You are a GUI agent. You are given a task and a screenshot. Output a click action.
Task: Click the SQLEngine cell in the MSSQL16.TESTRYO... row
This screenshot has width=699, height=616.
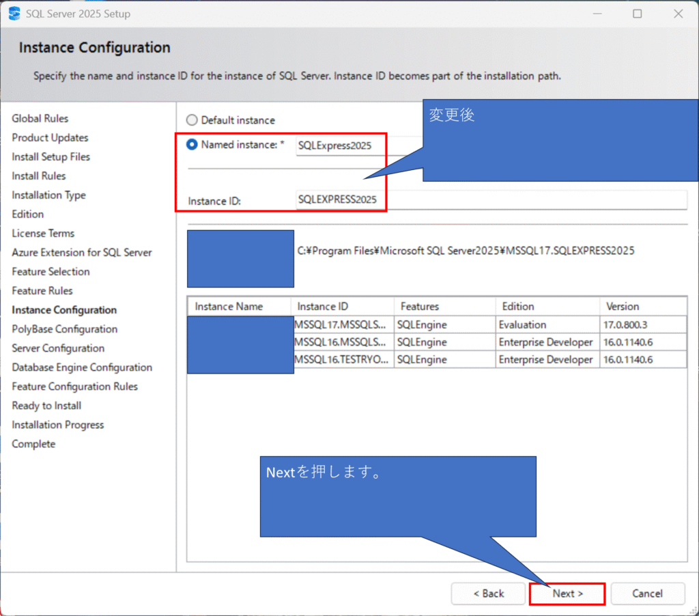pos(445,359)
